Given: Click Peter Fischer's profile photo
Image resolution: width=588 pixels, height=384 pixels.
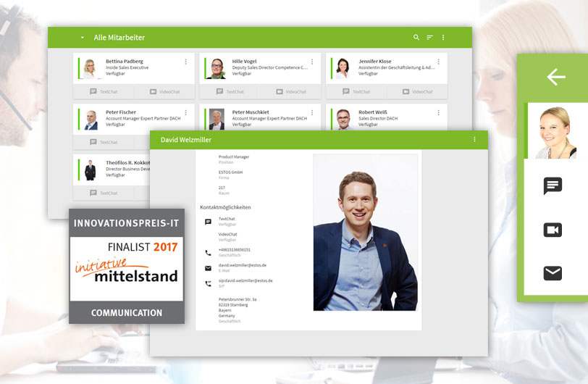Looking at the screenshot, I should tap(91, 120).
